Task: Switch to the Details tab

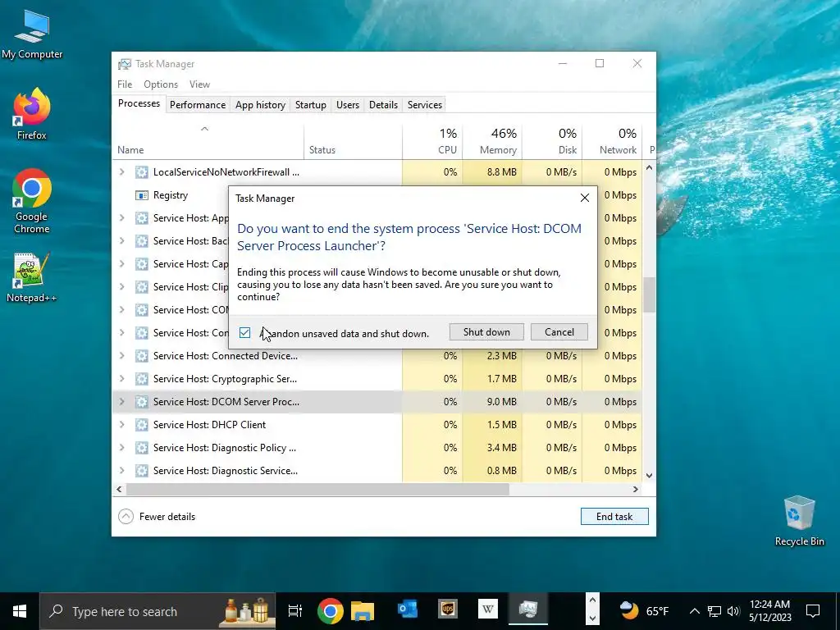Action: [384, 104]
